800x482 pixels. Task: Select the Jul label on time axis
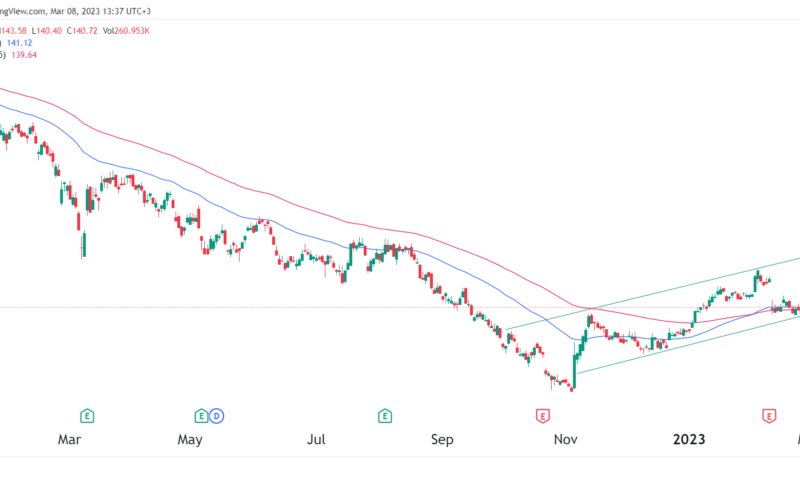point(316,439)
